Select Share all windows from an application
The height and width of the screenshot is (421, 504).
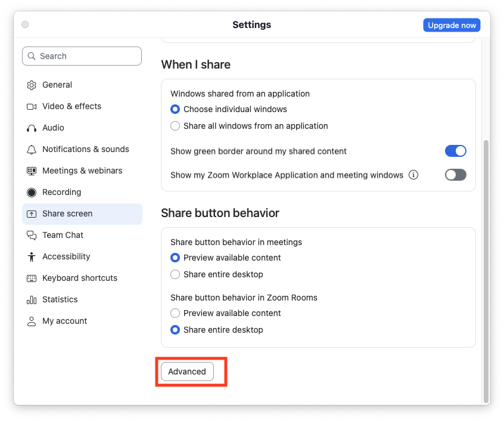(175, 126)
